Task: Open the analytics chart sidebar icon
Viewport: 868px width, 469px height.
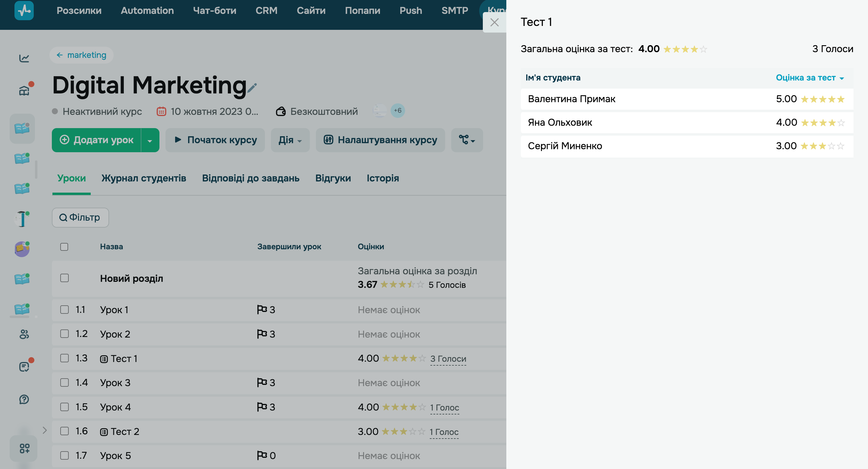Action: point(24,58)
